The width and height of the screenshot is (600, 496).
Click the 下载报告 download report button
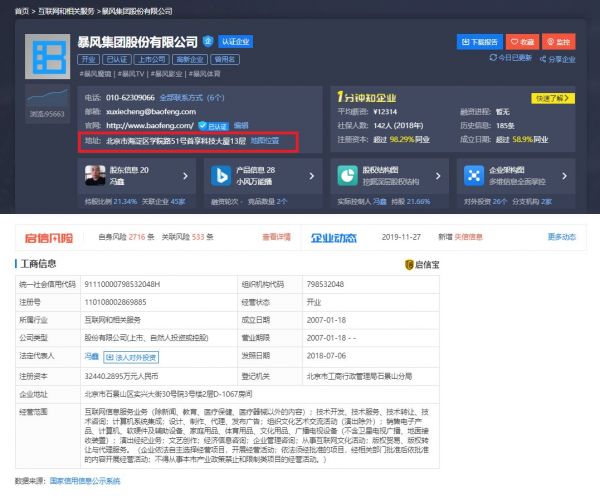[479, 41]
